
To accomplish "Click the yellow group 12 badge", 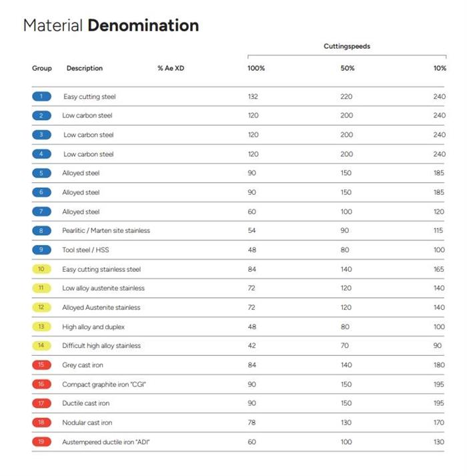I will pyautogui.click(x=41, y=307).
